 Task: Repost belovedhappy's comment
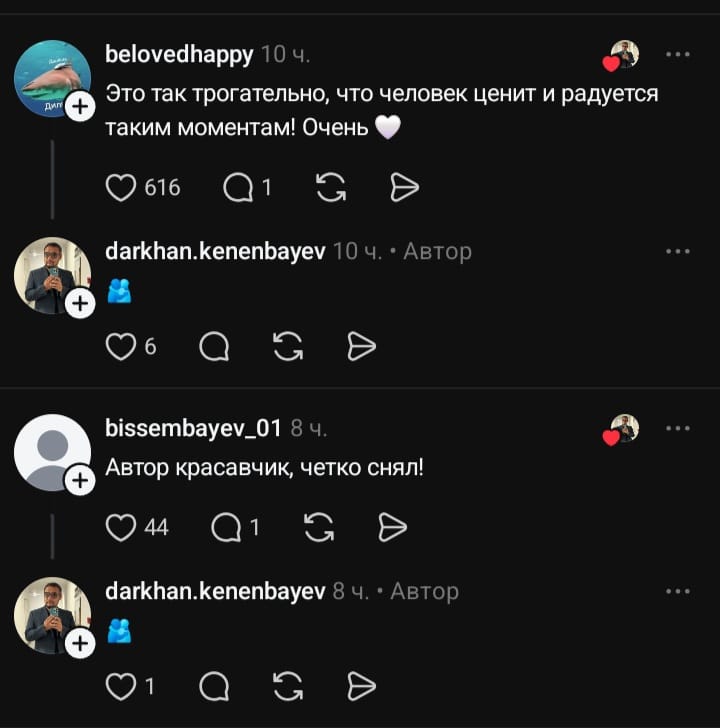[x=331, y=188]
